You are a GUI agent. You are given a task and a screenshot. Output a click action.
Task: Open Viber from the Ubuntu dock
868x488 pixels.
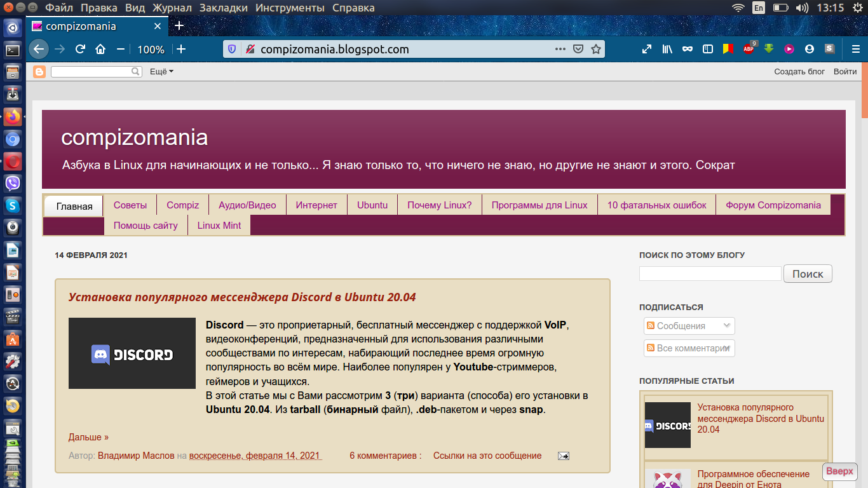[x=12, y=184]
